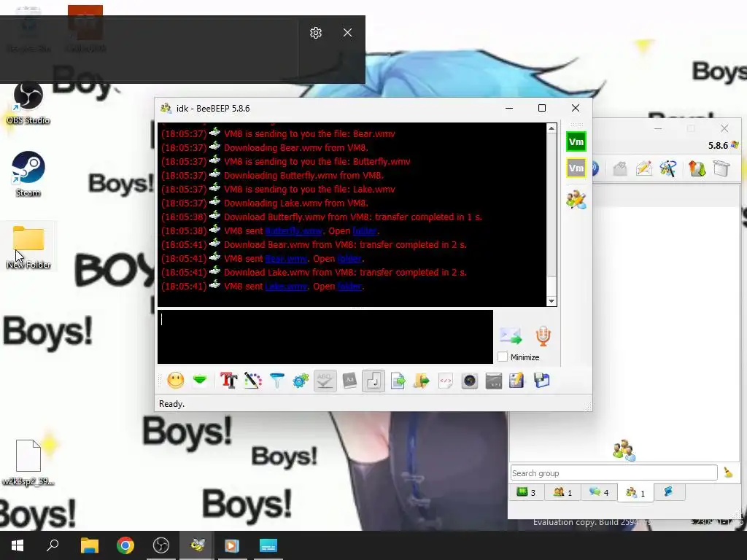Open folder link on the Lake.wmv line
Screen dimensions: 747x560
tap(349, 286)
